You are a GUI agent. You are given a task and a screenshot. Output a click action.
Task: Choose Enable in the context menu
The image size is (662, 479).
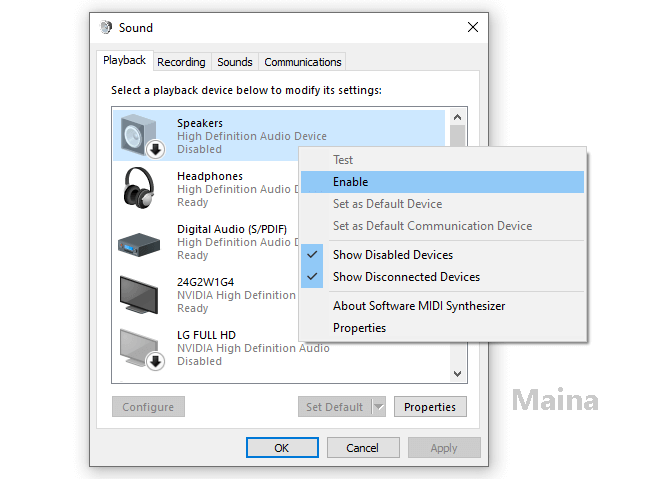(x=442, y=182)
